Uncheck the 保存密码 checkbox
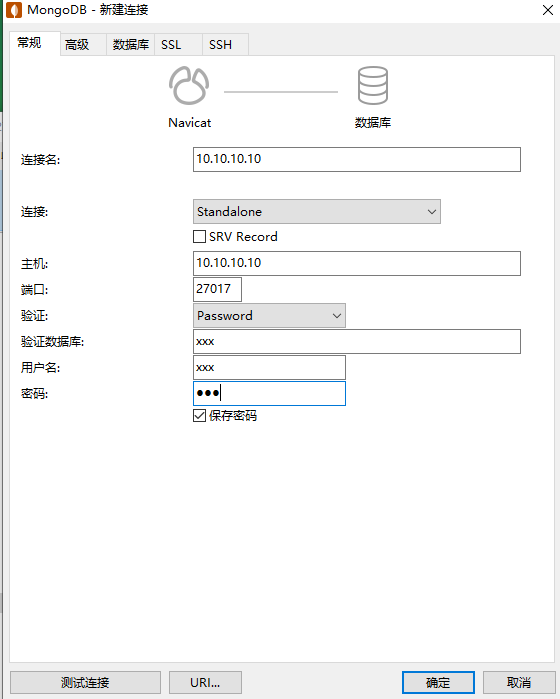The height and width of the screenshot is (699, 560). click(x=199, y=415)
